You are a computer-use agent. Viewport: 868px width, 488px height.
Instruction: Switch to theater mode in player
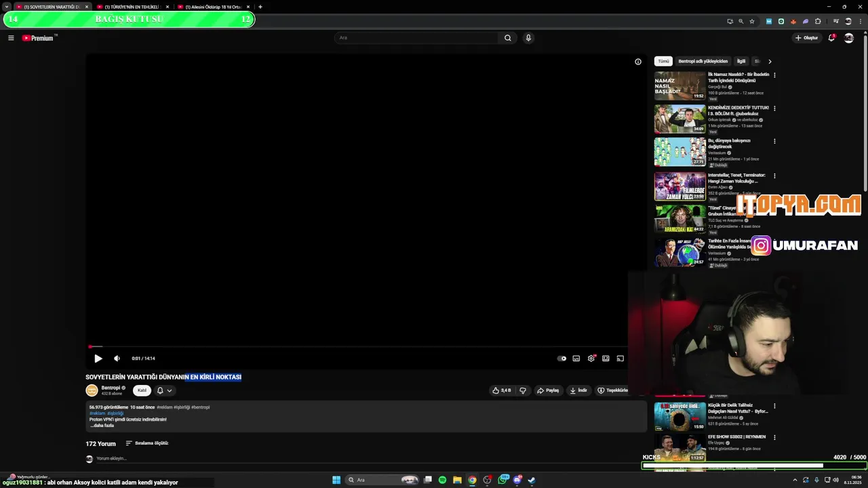click(x=606, y=359)
